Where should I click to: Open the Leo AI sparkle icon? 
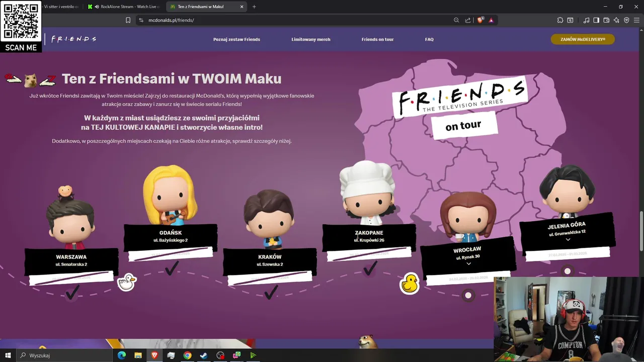[617, 20]
